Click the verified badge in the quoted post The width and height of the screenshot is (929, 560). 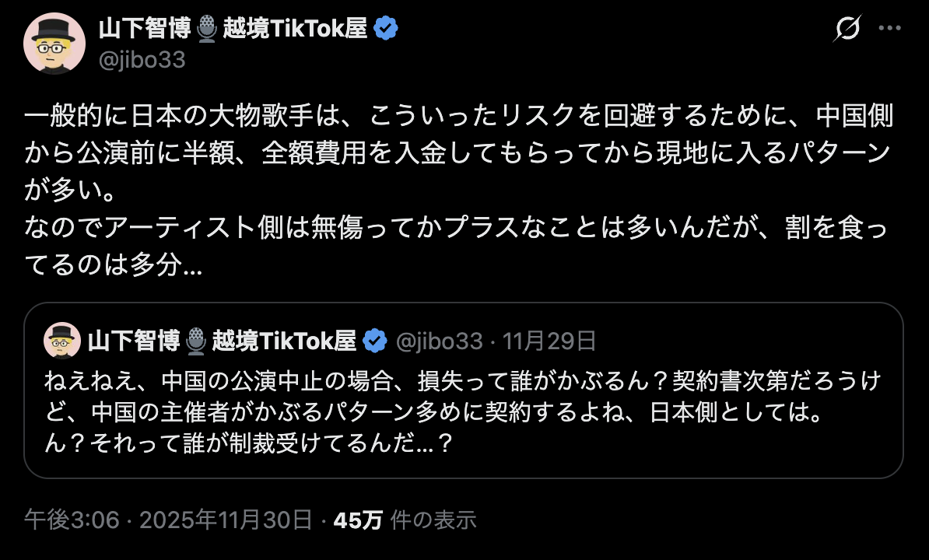[x=376, y=341]
